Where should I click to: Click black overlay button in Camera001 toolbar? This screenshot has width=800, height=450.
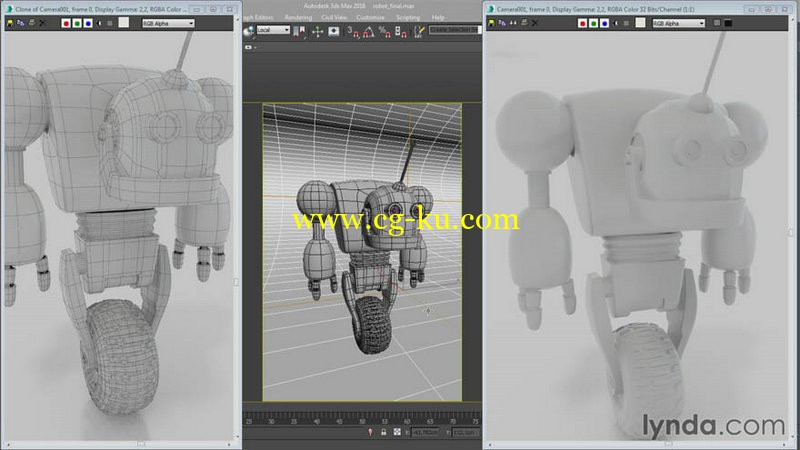tap(728, 23)
